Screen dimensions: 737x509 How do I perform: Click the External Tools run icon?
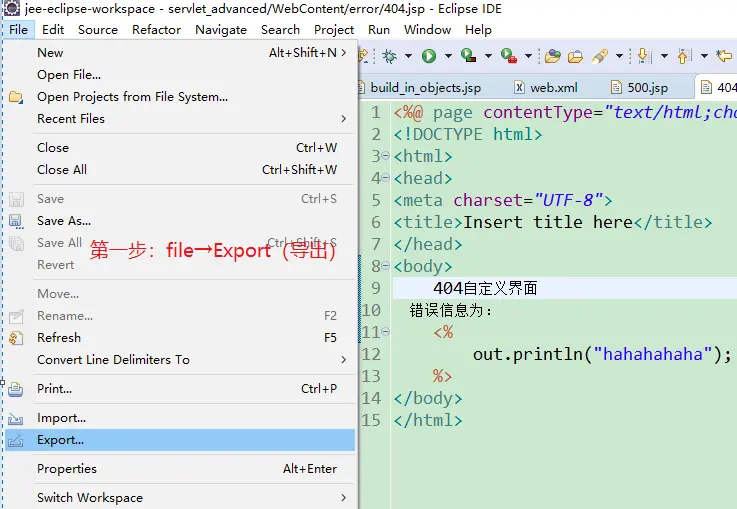[x=508, y=56]
